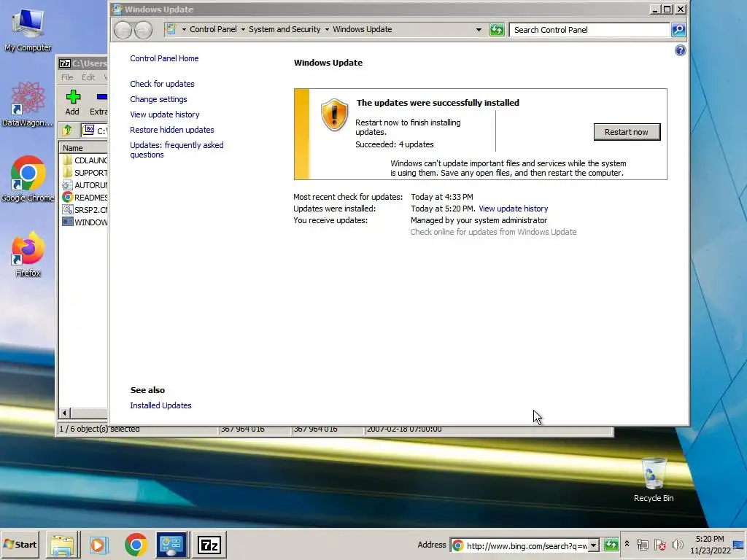
Task: Select the AUTORUN file in 7-Zip
Action: (85, 184)
